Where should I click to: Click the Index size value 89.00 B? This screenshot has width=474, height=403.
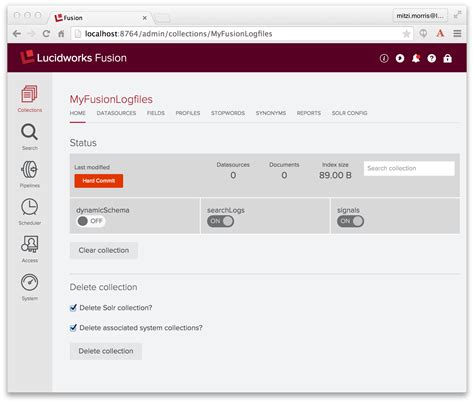pos(335,175)
